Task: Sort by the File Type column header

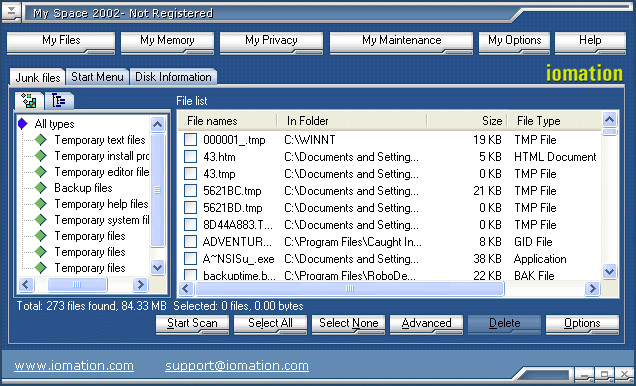Action: coord(554,121)
